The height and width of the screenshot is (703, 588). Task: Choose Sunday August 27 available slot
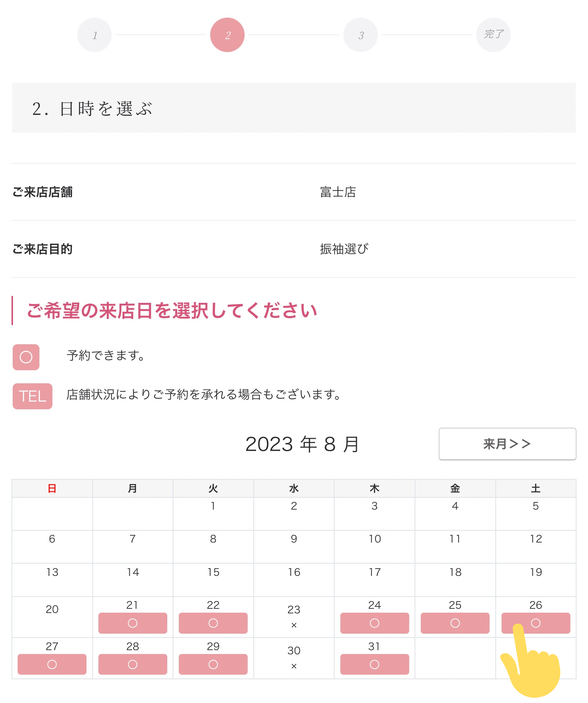[52, 664]
